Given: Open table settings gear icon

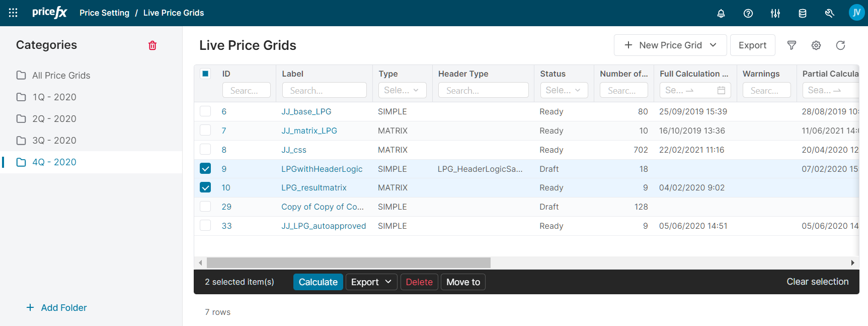Looking at the screenshot, I should point(816,45).
